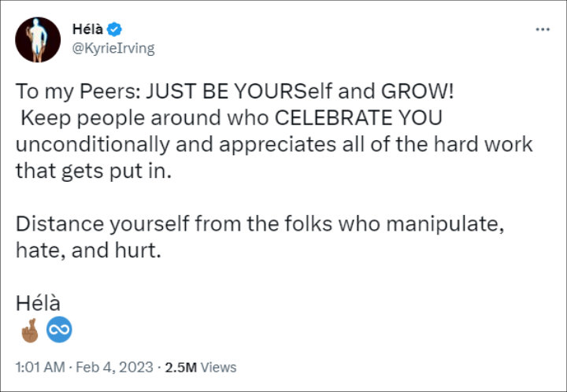The width and height of the screenshot is (567, 392).
Task: Open the three-dot more options menu
Action: 543,30
